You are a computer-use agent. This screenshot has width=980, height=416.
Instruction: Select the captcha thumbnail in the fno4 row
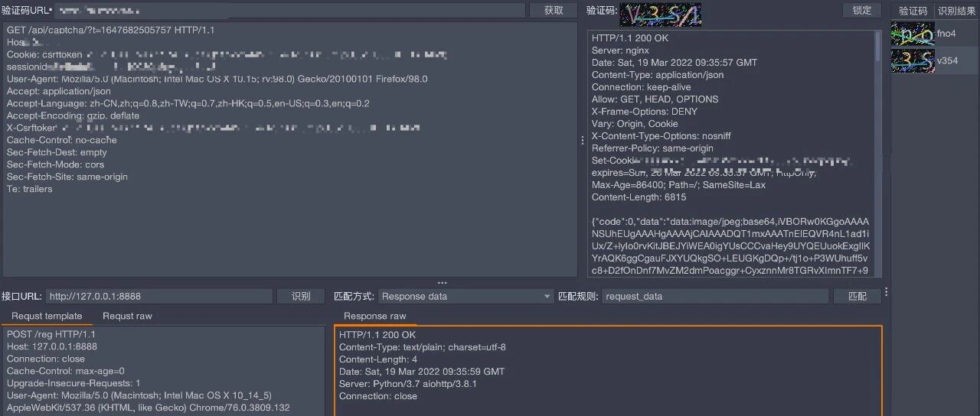point(913,34)
